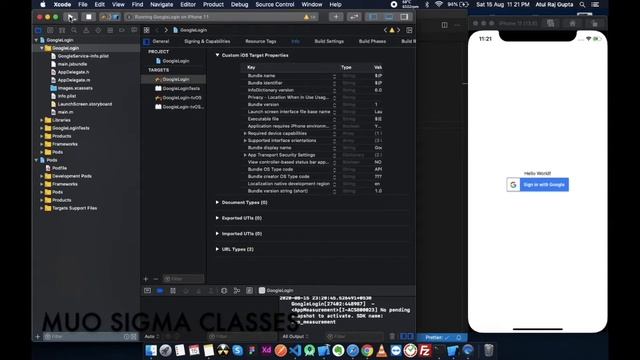Open the Library with the plus button
Viewport: 640px width, 360px height.
point(336,17)
